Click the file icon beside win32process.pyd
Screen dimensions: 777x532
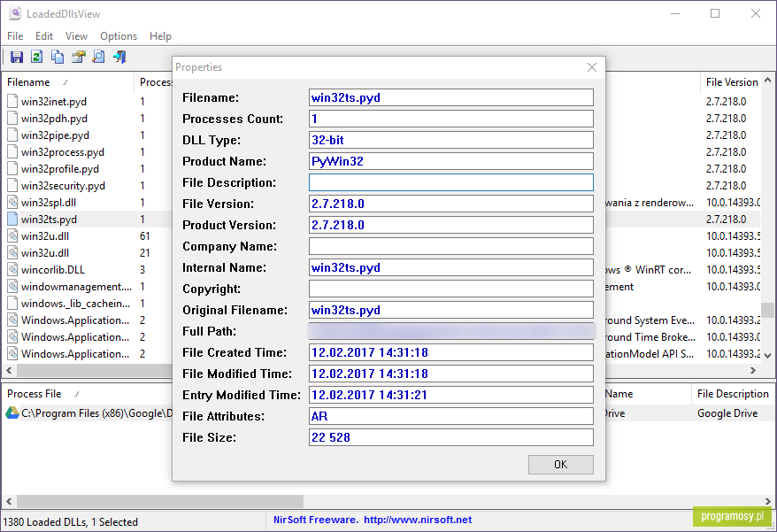click(12, 151)
